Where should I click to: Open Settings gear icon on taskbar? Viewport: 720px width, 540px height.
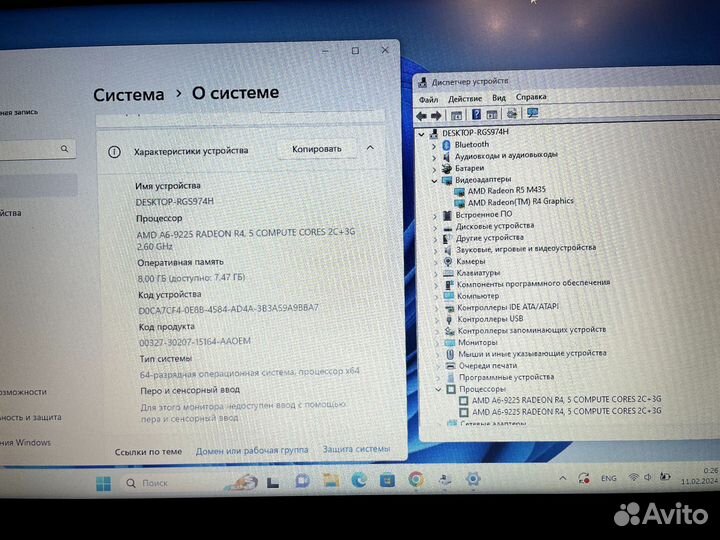tap(472, 479)
